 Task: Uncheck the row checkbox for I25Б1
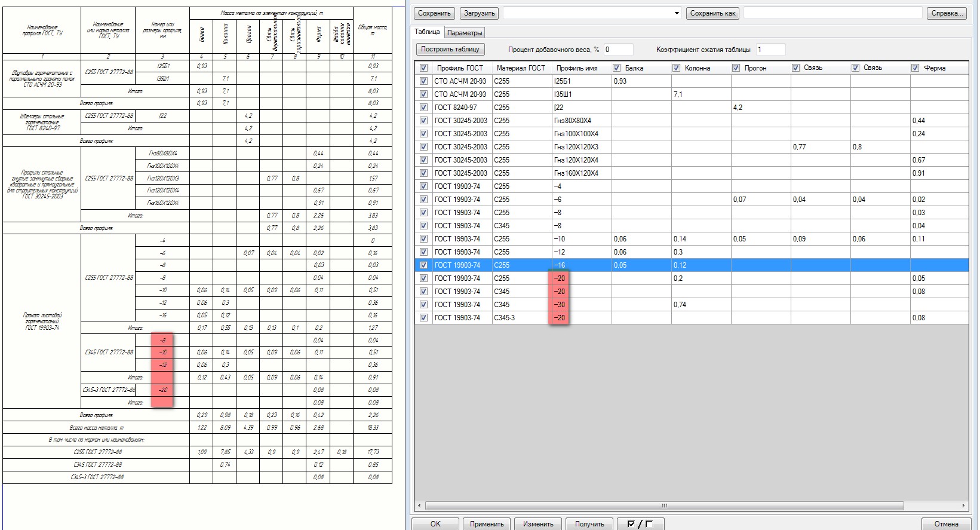pyautogui.click(x=423, y=81)
